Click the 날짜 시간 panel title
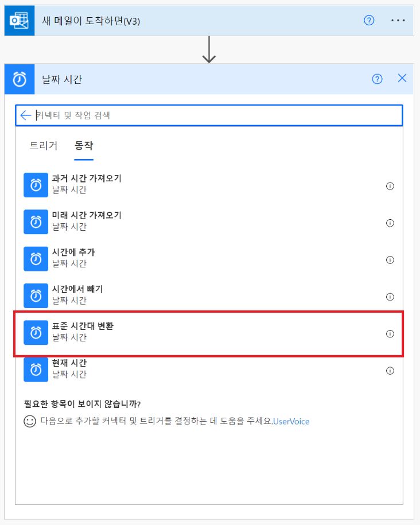This screenshot has height=525, width=420. click(x=62, y=79)
